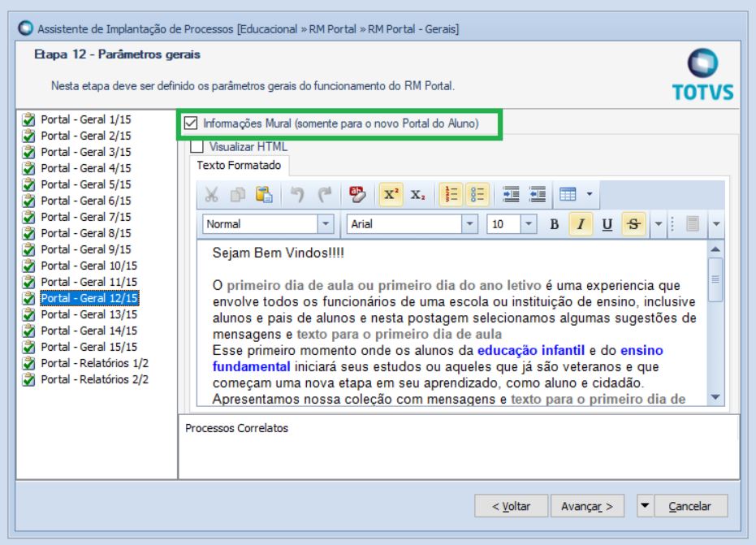Select Portal - Geral 1/15 step
This screenshot has height=545, width=756.
click(86, 119)
